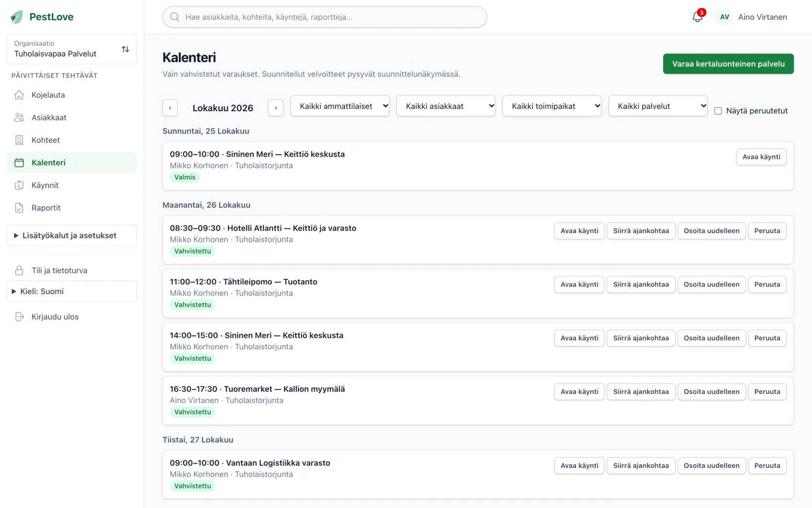This screenshot has height=508, width=812.
Task: Click the Raportit document icon
Action: [x=19, y=208]
